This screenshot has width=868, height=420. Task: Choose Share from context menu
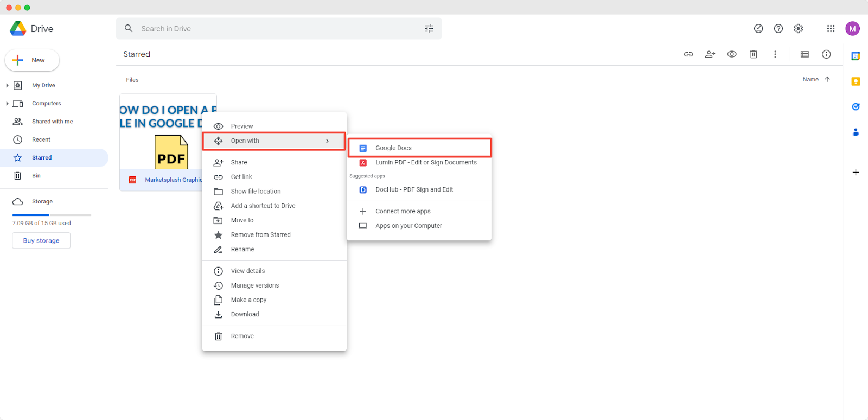274,162
